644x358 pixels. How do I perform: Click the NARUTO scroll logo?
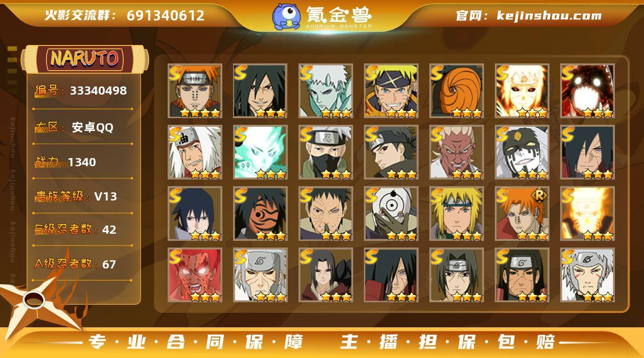[84, 58]
